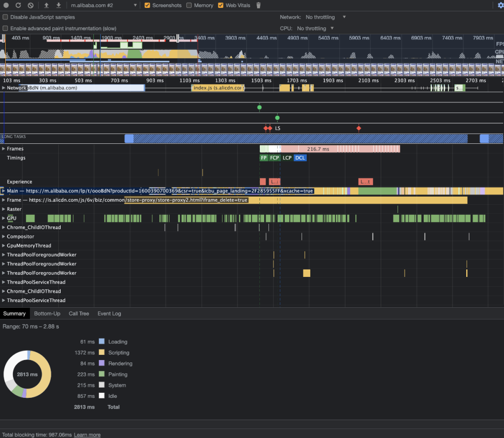Click the red layout shift diamond near 2103 ms
The height and width of the screenshot is (438, 504).
tap(358, 128)
